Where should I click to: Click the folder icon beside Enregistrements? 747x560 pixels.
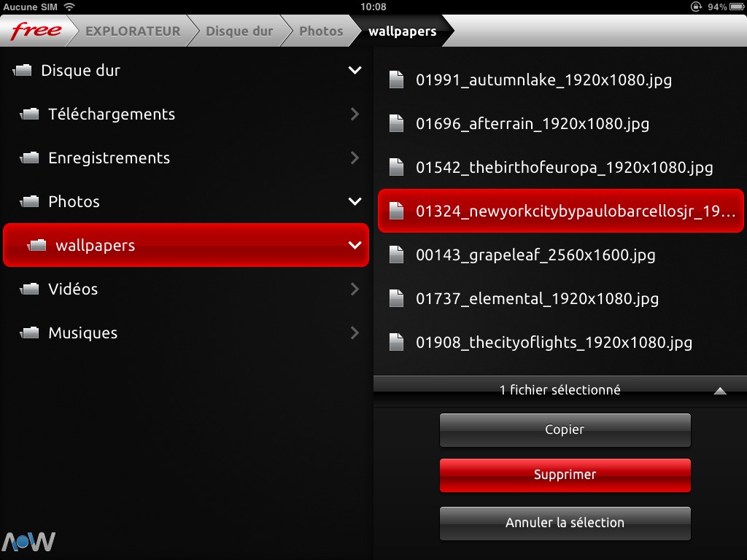click(30, 158)
